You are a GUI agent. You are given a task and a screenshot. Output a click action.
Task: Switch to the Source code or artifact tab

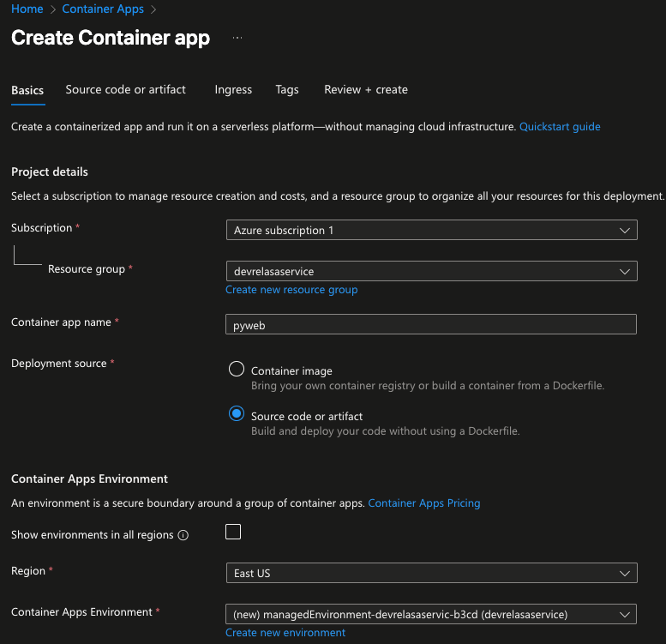click(x=125, y=89)
